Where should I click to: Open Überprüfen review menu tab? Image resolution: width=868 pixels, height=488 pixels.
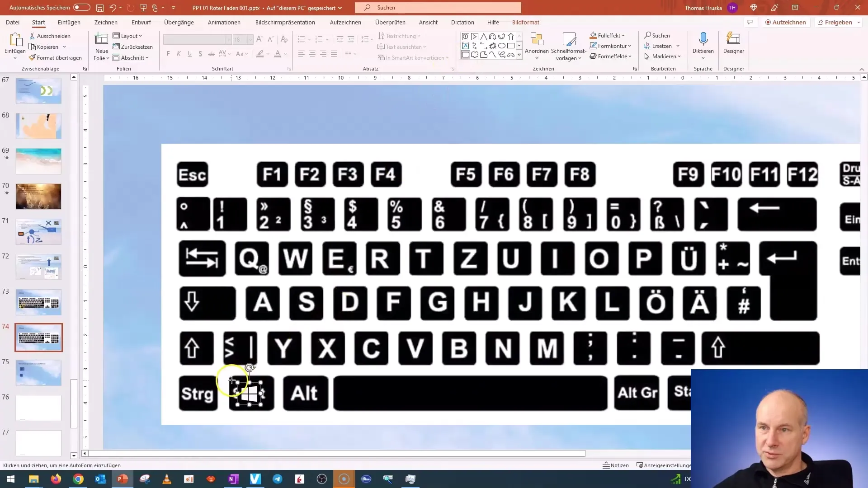391,22
